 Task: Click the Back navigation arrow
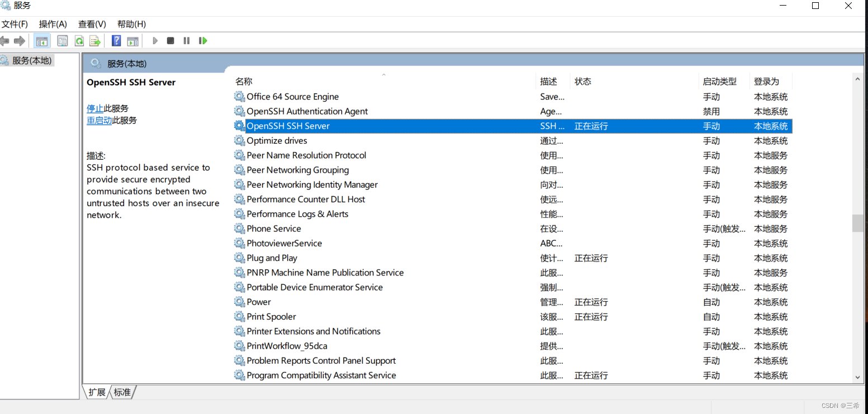point(5,40)
